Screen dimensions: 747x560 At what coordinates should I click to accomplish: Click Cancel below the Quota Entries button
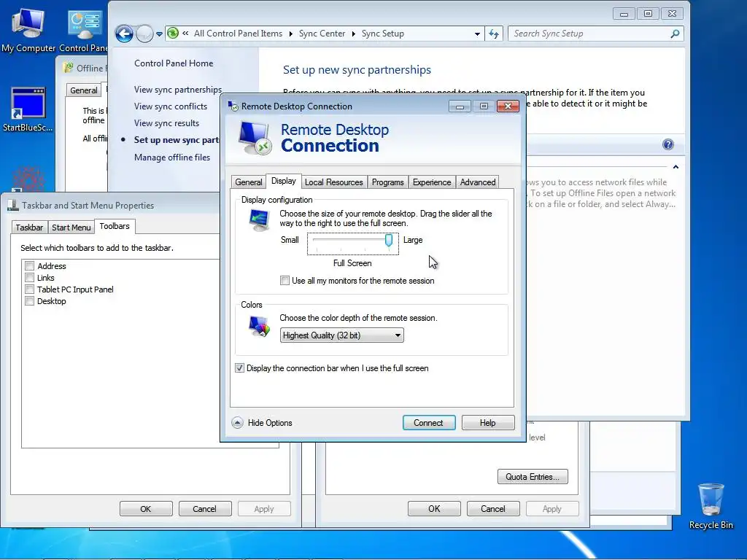pyautogui.click(x=493, y=509)
